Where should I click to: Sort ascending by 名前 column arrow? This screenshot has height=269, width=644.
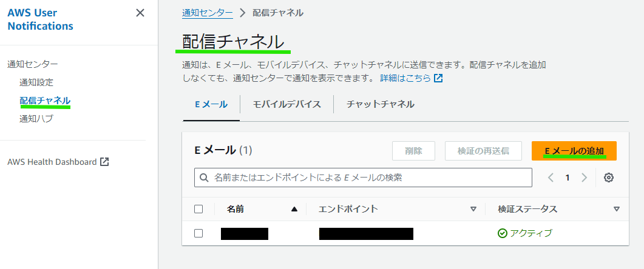click(x=294, y=209)
